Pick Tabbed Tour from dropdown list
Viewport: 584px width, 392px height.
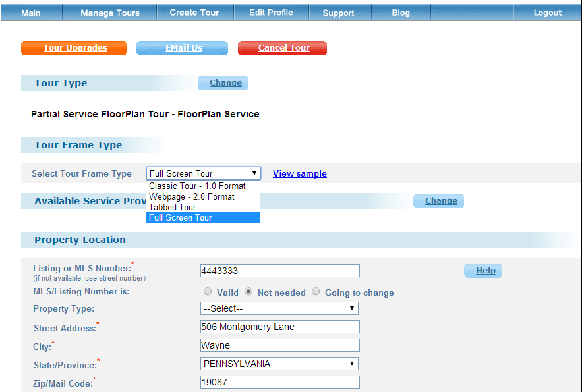point(172,207)
